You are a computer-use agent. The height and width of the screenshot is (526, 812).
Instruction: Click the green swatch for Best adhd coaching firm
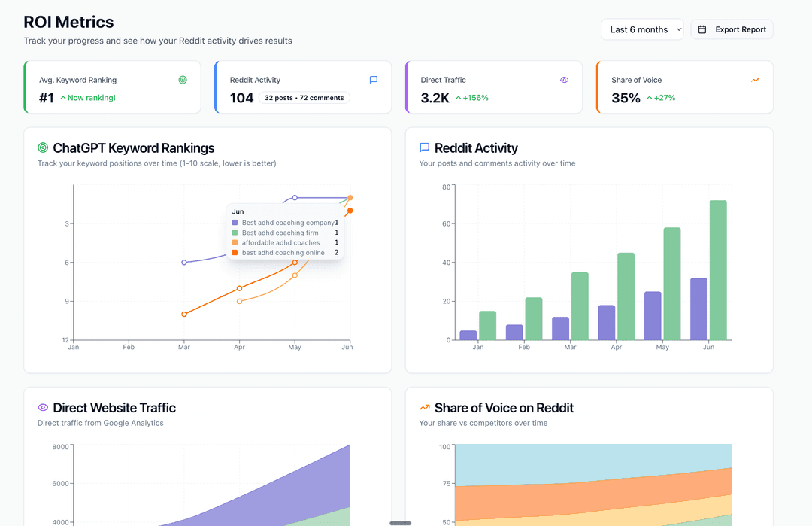pyautogui.click(x=235, y=233)
